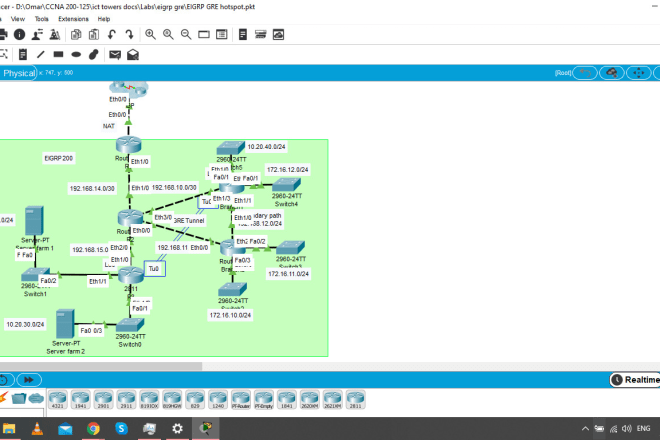
Task: Select the Draw Ellipse tool
Action: pos(76,54)
